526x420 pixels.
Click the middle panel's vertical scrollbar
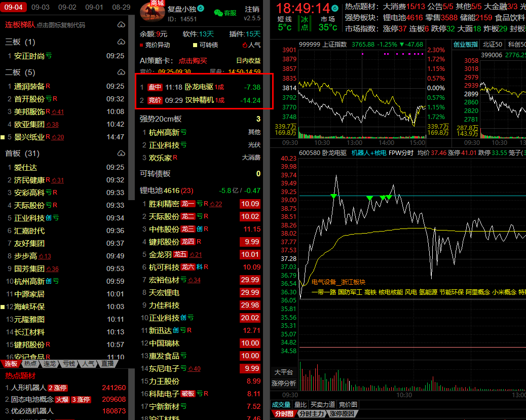[x=267, y=210]
